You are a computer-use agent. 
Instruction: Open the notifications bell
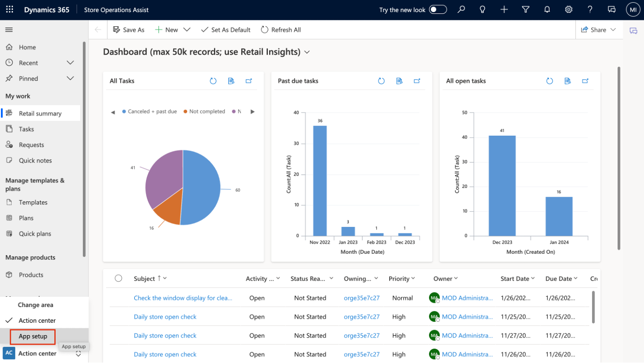point(547,10)
